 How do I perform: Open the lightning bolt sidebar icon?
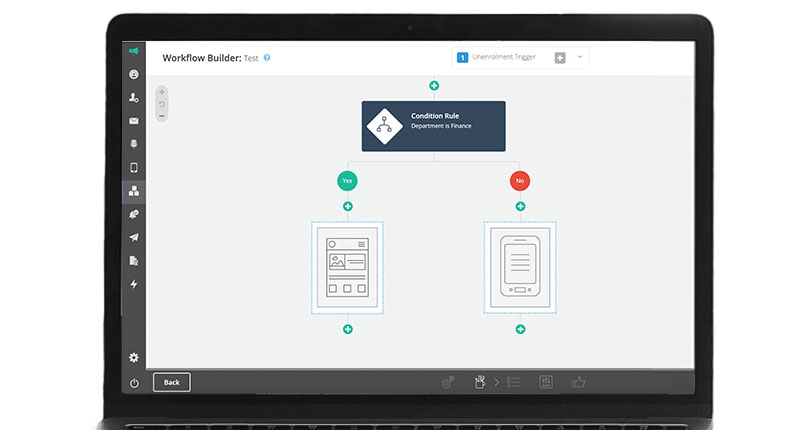[134, 284]
